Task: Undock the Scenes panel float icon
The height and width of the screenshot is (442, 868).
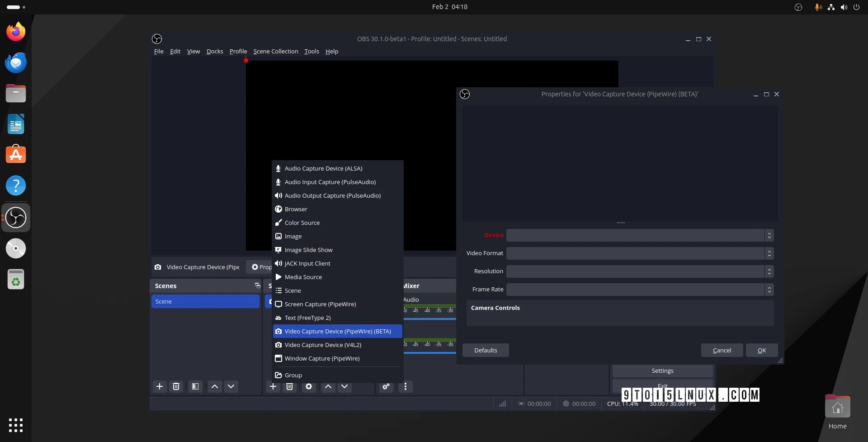Action: point(257,285)
